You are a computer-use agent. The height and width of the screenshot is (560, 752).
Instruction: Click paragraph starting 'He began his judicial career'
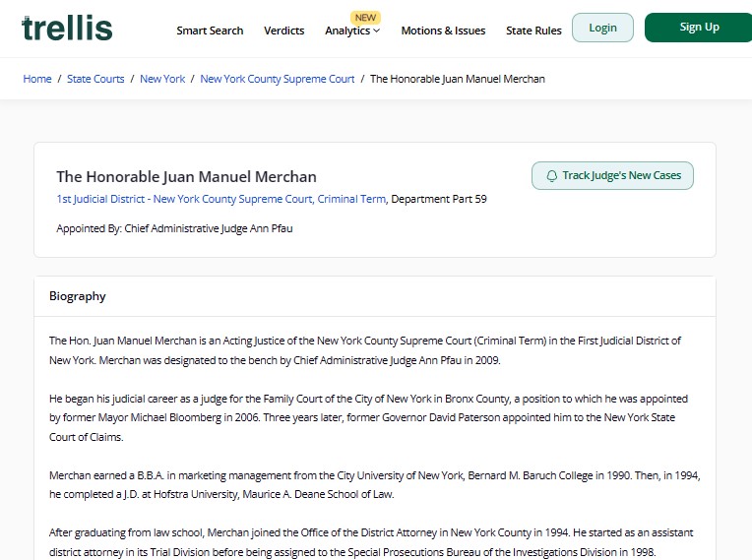[x=368, y=417]
